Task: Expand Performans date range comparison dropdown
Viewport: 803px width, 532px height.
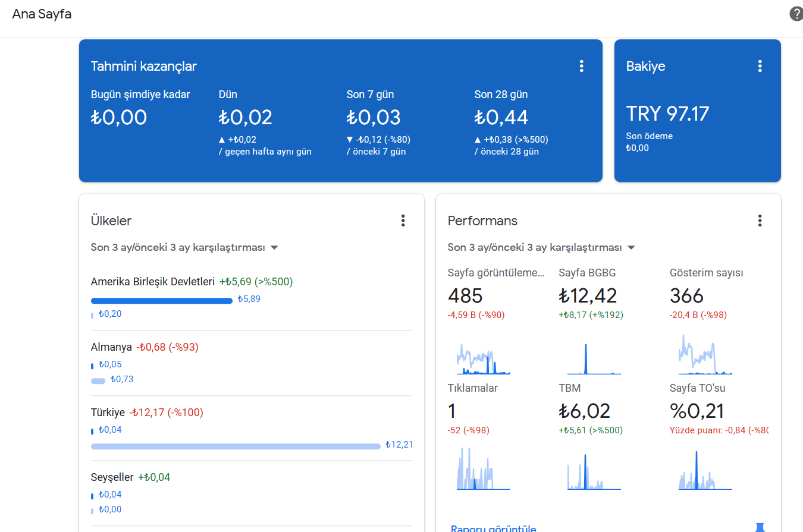Action: pos(541,247)
